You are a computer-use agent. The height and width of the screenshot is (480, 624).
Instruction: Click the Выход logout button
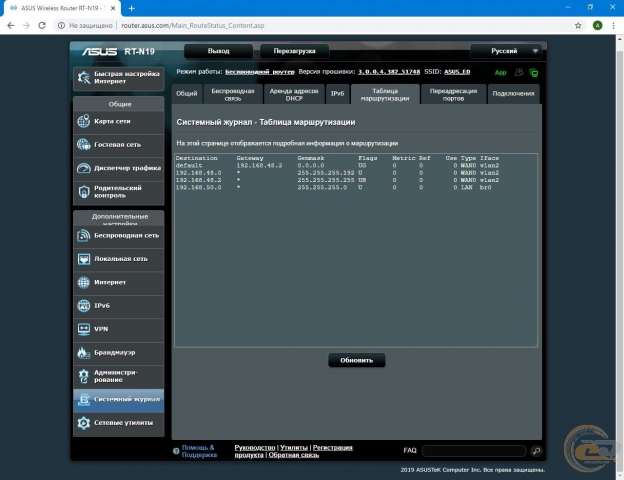(218, 51)
